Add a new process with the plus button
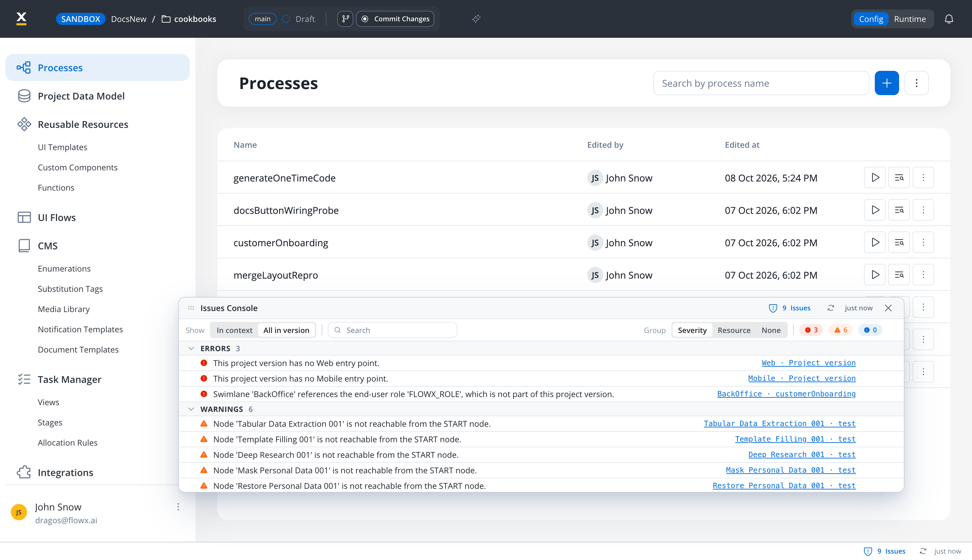Image resolution: width=972 pixels, height=560 pixels. point(887,83)
